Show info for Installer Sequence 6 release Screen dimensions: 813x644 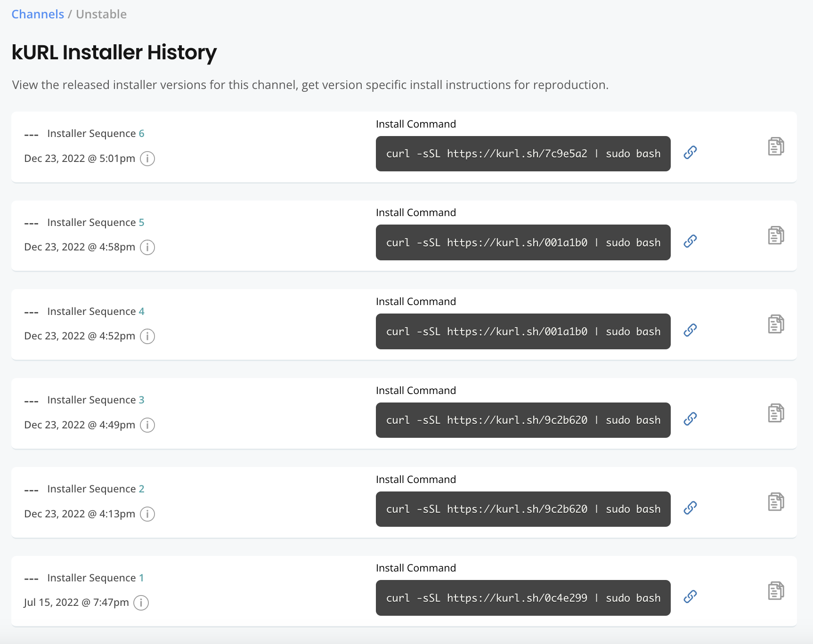tap(147, 159)
